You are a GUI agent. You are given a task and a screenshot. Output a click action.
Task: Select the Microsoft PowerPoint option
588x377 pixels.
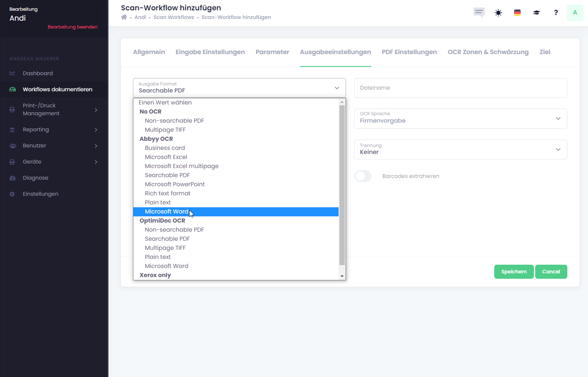[236, 184]
